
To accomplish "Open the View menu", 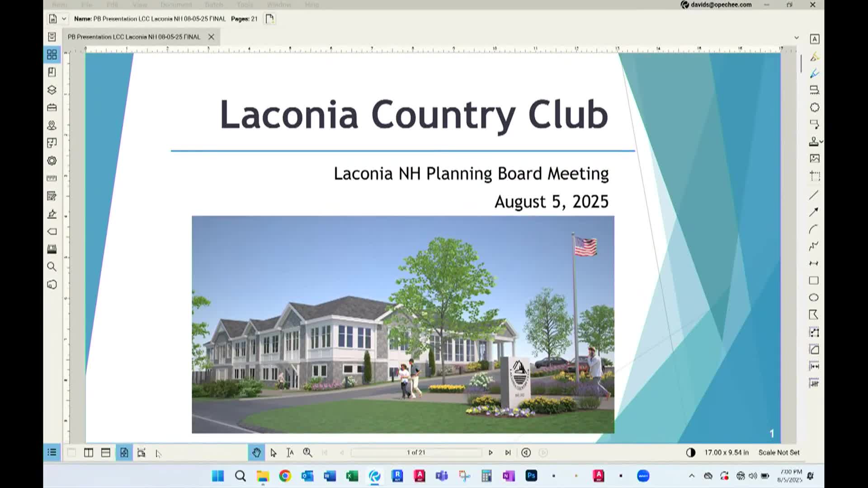I will coord(140,5).
